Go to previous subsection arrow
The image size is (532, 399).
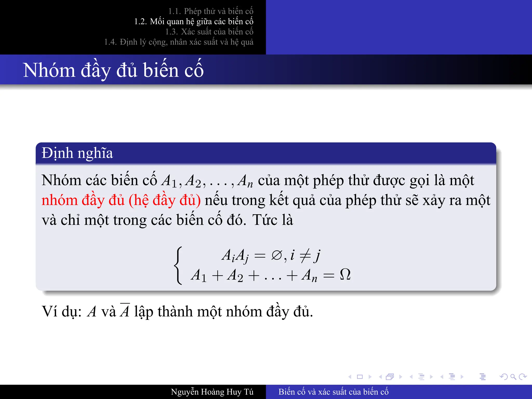tap(411, 377)
